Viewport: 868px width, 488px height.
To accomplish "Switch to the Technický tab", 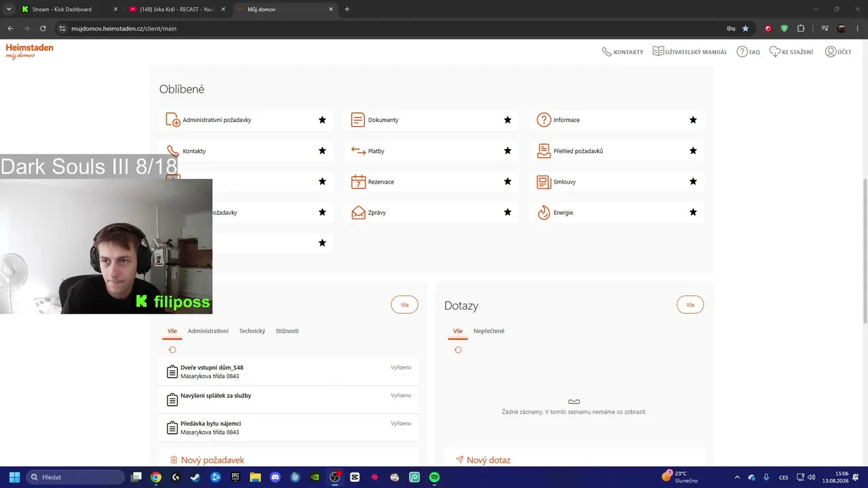I will click(252, 331).
